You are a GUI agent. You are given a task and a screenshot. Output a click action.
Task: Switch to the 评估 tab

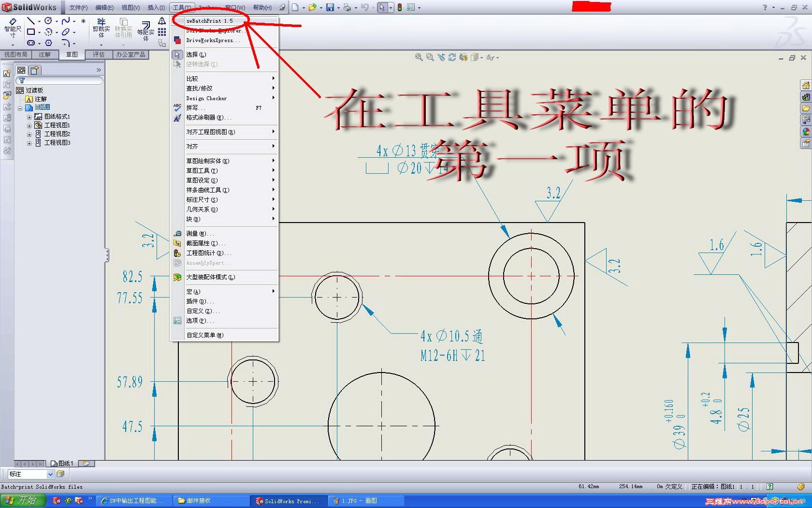tap(99, 55)
